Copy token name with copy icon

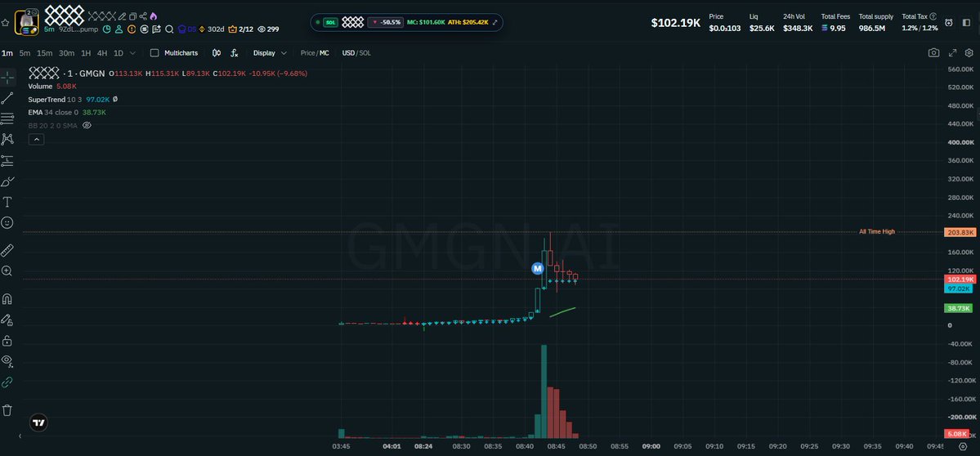click(132, 16)
